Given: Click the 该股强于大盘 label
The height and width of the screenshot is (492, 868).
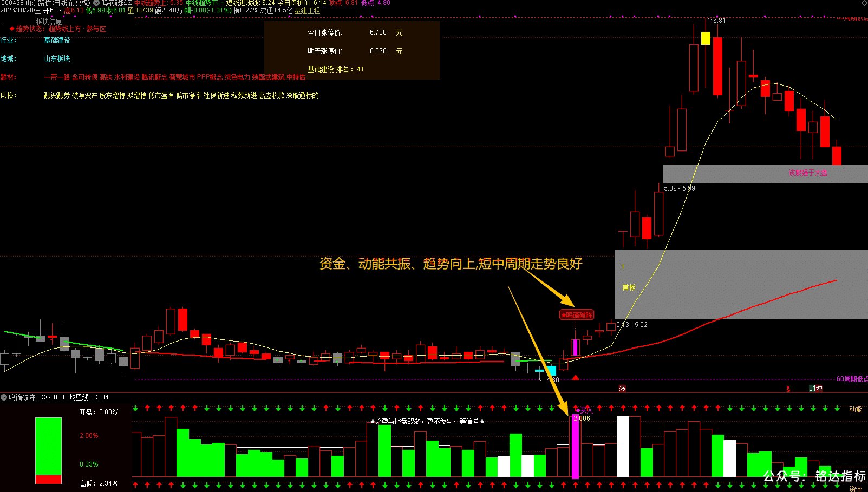Looking at the screenshot, I should (808, 173).
